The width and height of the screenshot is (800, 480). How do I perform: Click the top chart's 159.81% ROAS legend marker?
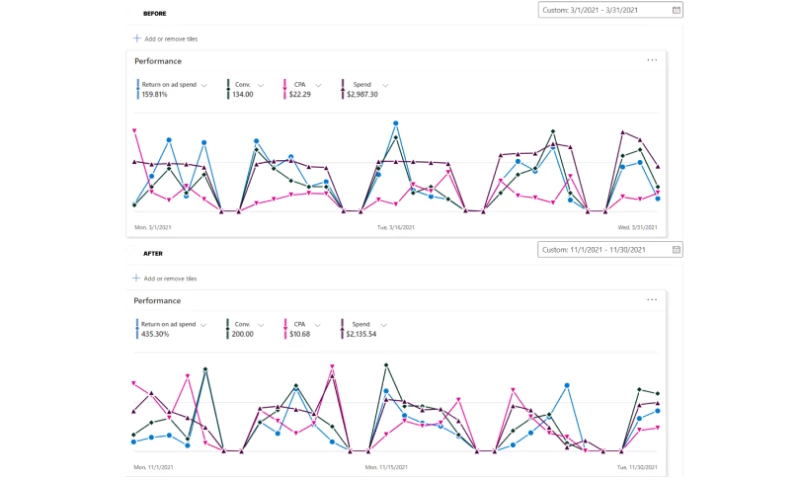pyautogui.click(x=138, y=89)
